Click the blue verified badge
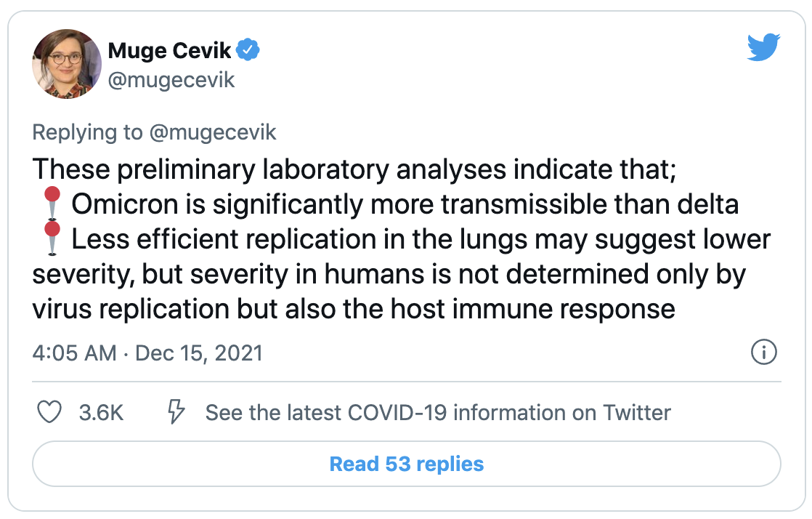812x519 pixels. click(x=248, y=49)
